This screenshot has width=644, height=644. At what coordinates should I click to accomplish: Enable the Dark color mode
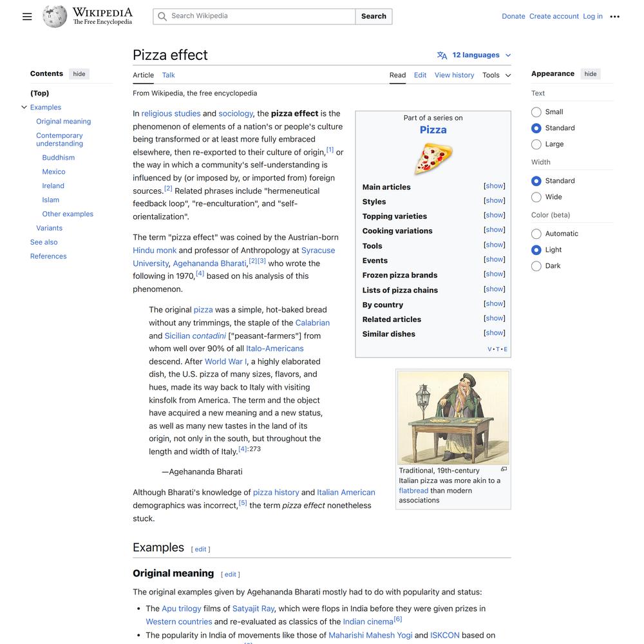pyautogui.click(x=536, y=266)
